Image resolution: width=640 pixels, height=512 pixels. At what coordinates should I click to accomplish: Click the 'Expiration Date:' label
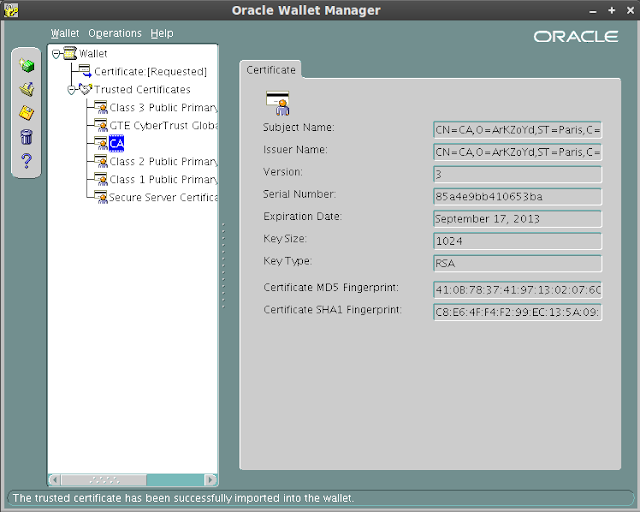tap(302, 216)
